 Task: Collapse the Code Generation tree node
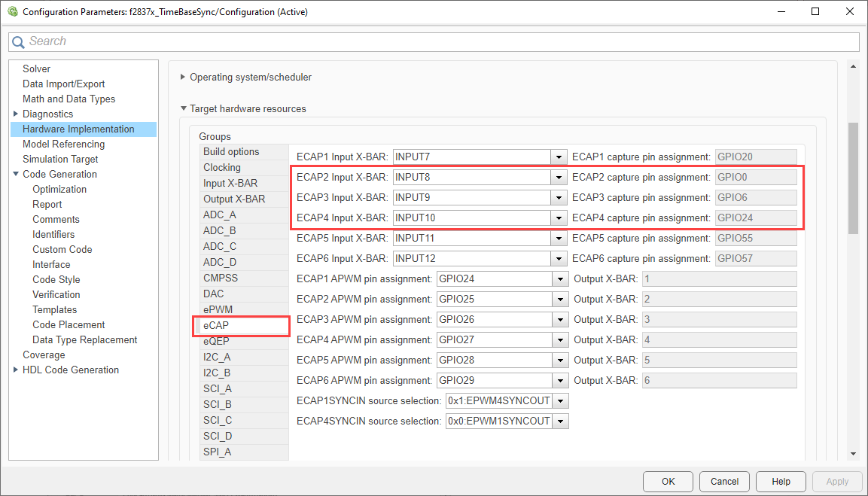(x=16, y=174)
